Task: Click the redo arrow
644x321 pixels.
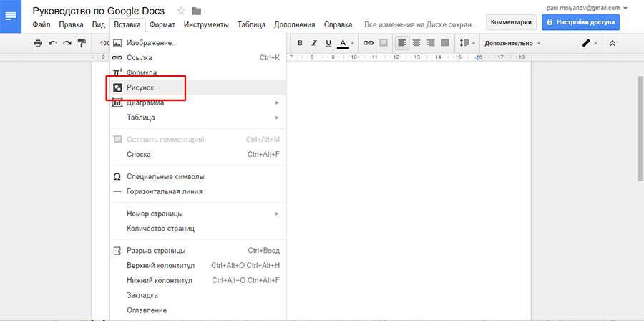Action: (67, 43)
